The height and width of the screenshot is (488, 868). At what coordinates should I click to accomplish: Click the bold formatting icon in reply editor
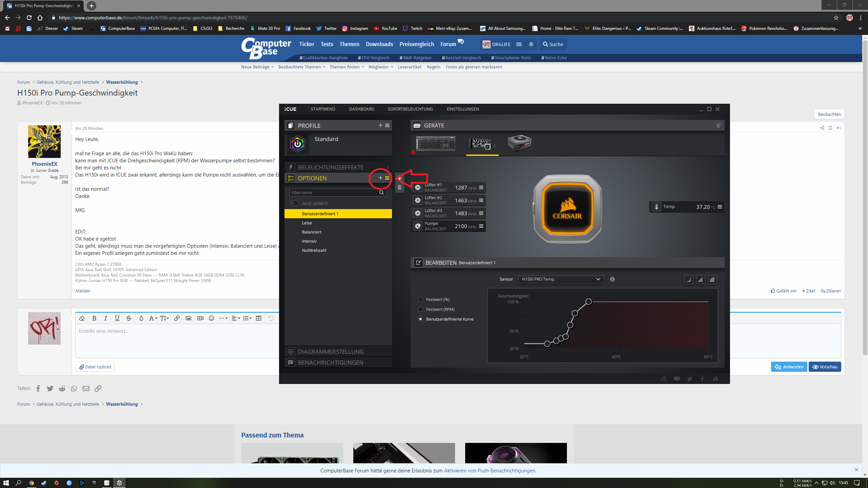[x=94, y=318]
